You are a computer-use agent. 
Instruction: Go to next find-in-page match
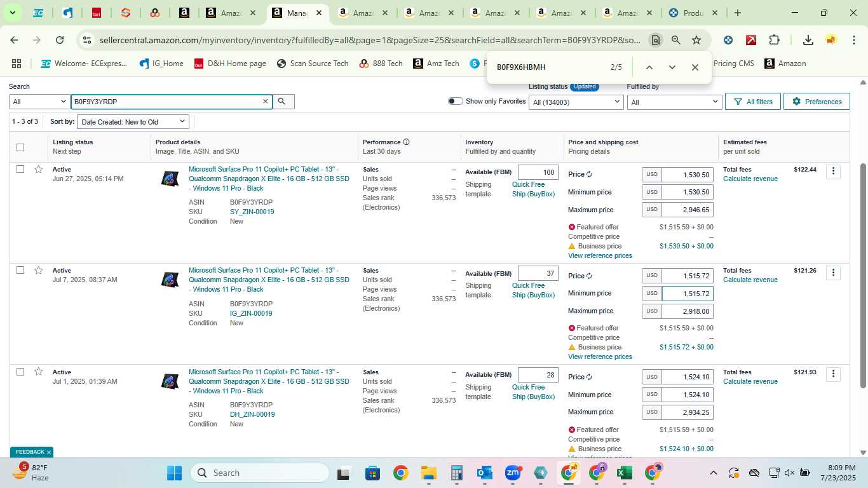pos(672,67)
